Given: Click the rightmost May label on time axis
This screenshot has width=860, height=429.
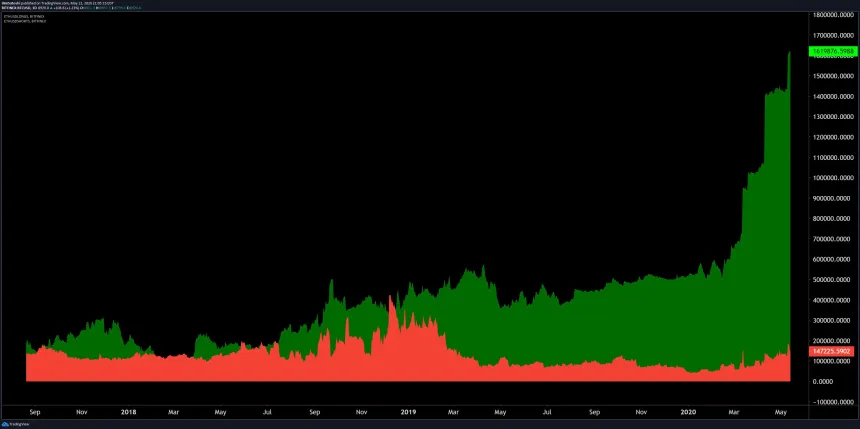Looking at the screenshot, I should (x=781, y=411).
